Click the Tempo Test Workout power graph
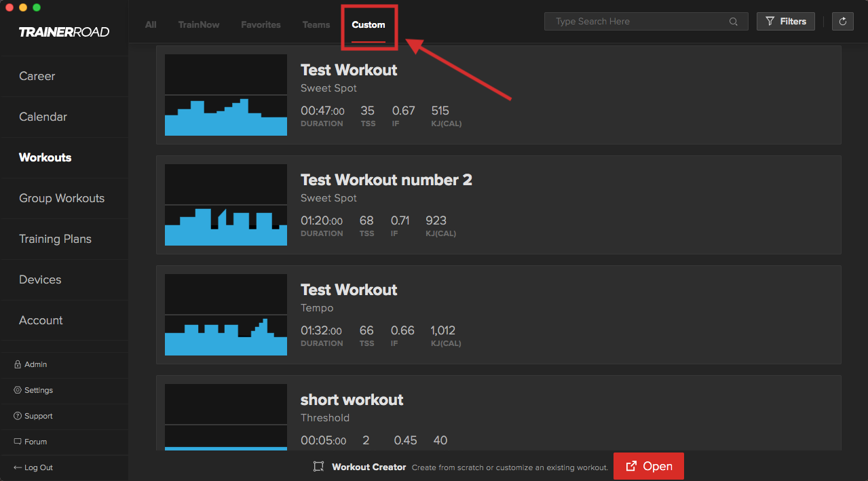868x481 pixels. [x=226, y=315]
